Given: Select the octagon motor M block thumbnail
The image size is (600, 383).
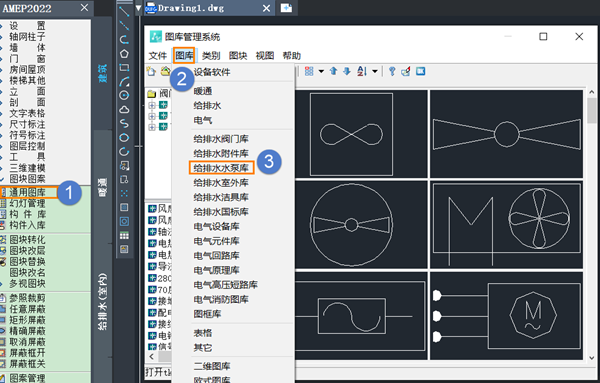Looking at the screenshot, I should 507,316.
